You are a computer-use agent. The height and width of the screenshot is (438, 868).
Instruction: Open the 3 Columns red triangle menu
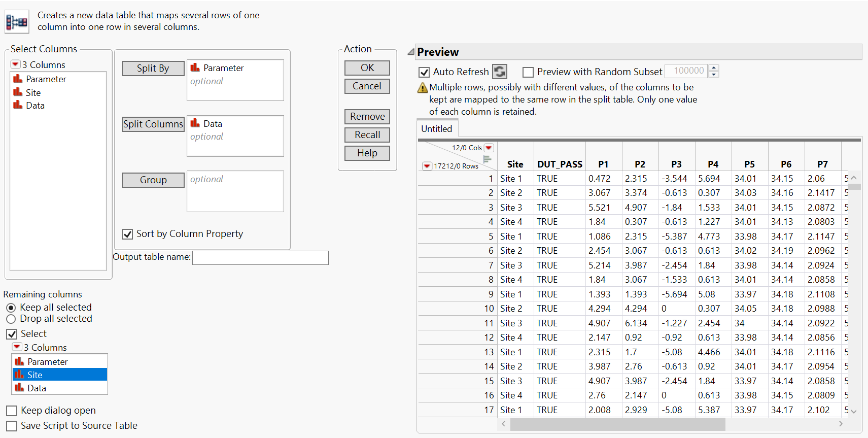point(16,64)
